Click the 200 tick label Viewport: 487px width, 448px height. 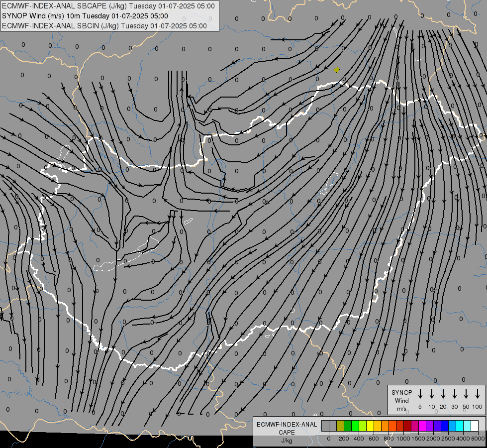(344, 439)
